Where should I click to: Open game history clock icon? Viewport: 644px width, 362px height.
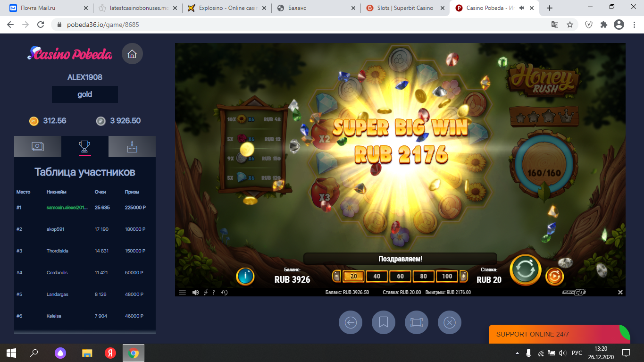click(x=225, y=292)
